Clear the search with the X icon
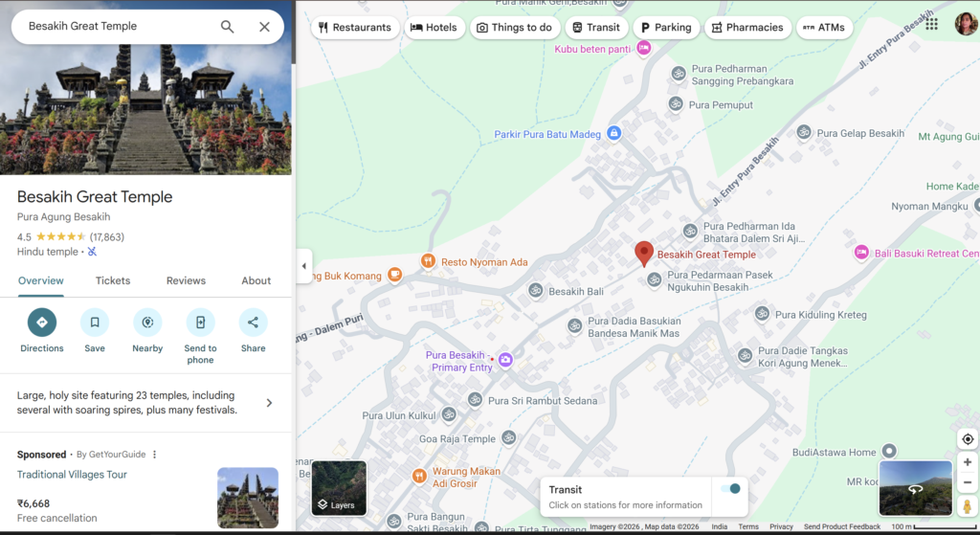 pos(264,27)
